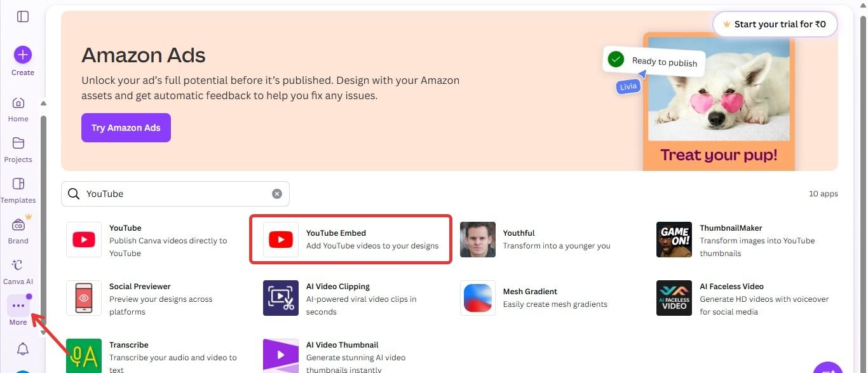Viewport: 868px width, 373px height.
Task: Click 'Publish Canva videos directly to YouTube' text
Action: coord(168,247)
